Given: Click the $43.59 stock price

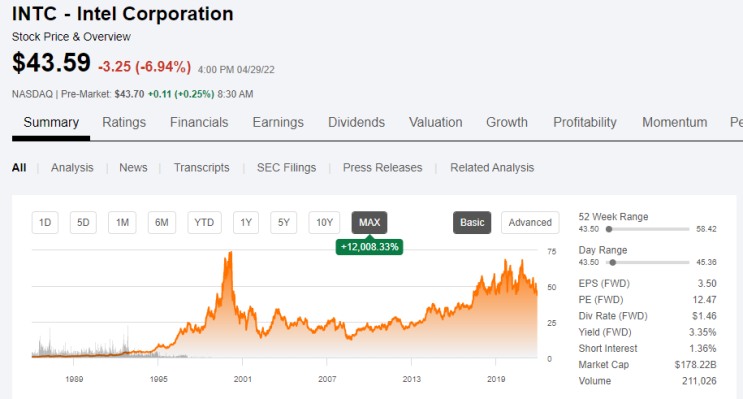Looking at the screenshot, I should pyautogui.click(x=51, y=63).
